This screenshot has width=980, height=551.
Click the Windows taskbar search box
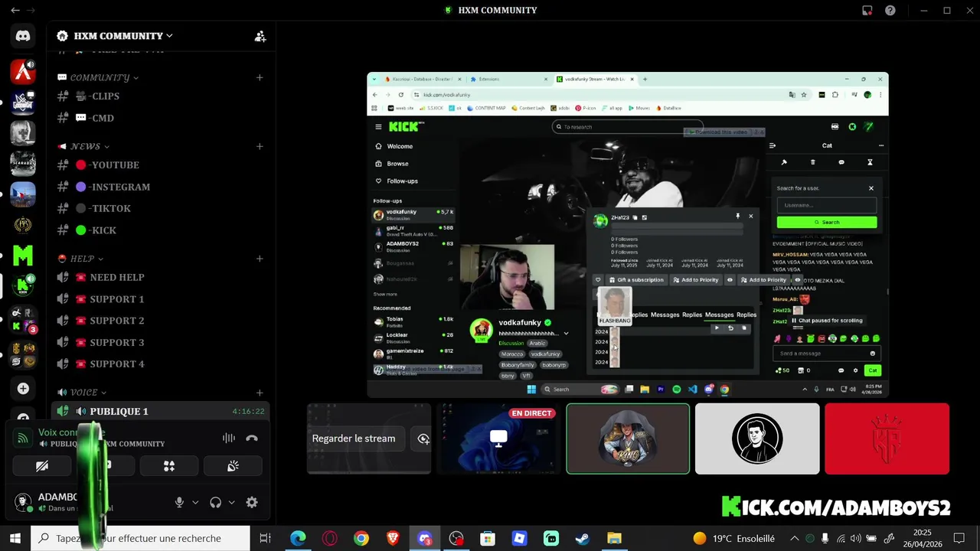pos(139,539)
